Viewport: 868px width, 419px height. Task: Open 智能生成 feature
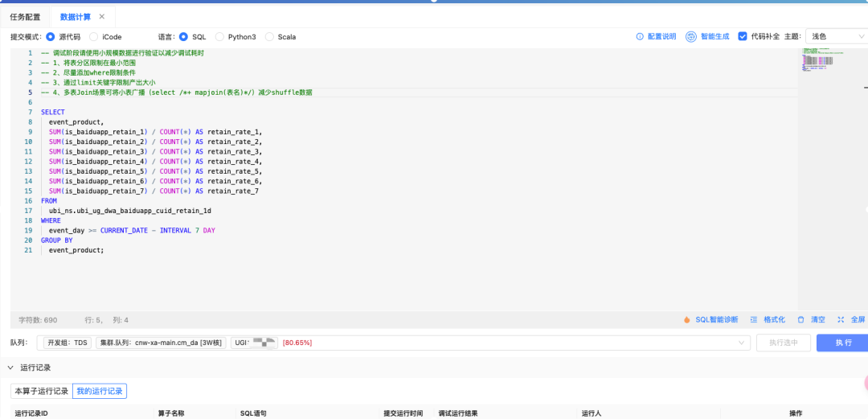tap(714, 36)
